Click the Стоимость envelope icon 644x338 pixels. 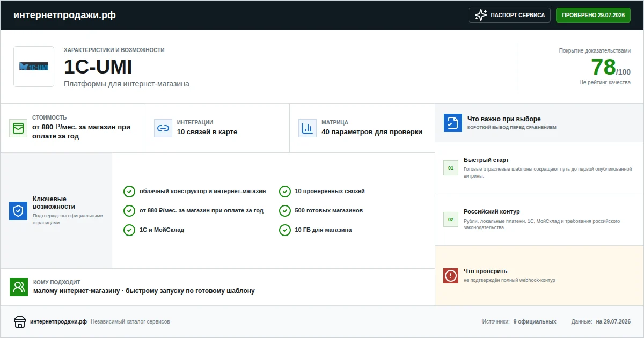pos(18,128)
